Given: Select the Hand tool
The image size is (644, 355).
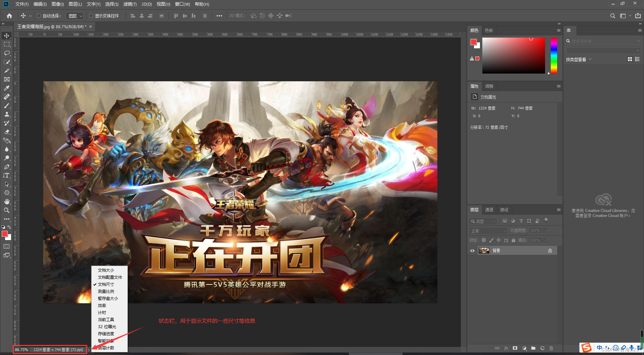Looking at the screenshot, I should click(7, 202).
